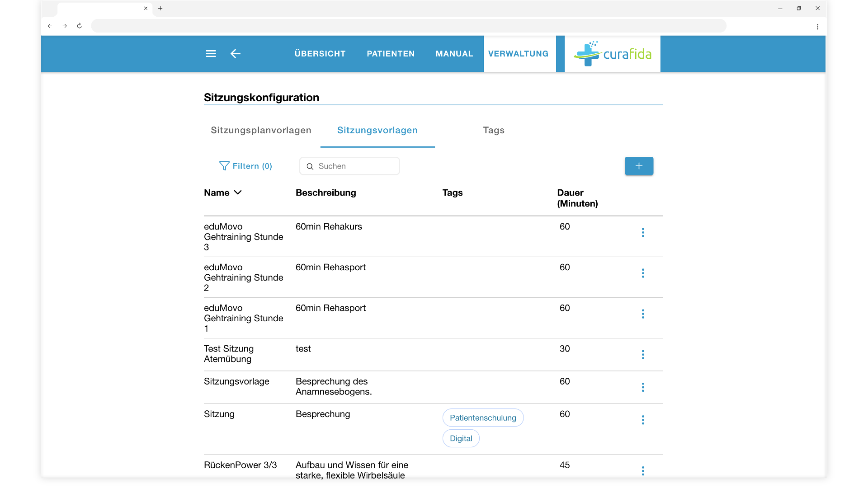Open the Tags tab

494,130
